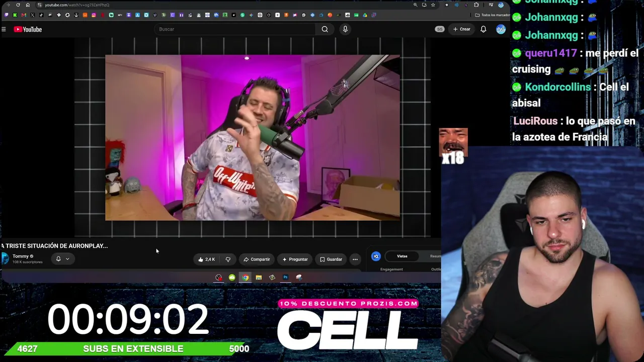Click the vidIQ logo icon
The width and height of the screenshot is (644, 362).
coord(376,256)
